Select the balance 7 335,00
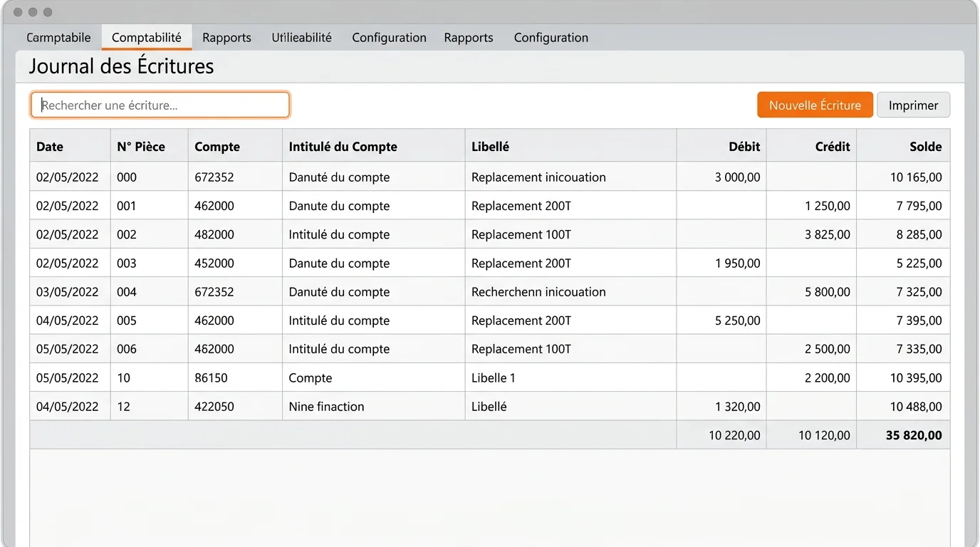 919,349
